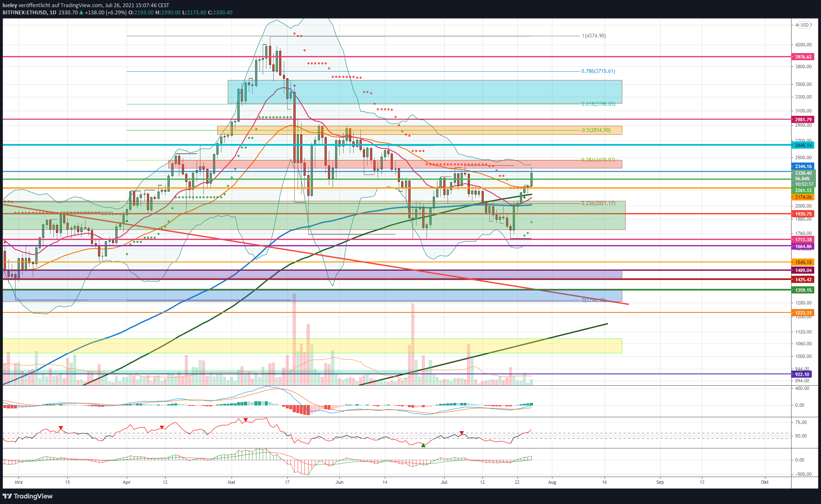821x504 pixels.
Task: Click the green up-triangle on RSI panel
Action: [x=423, y=445]
